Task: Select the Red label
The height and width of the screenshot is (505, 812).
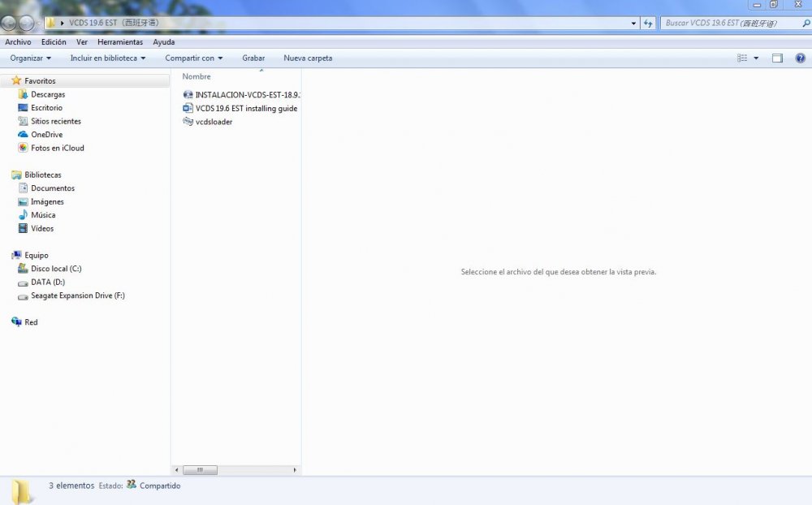Action: [x=31, y=322]
